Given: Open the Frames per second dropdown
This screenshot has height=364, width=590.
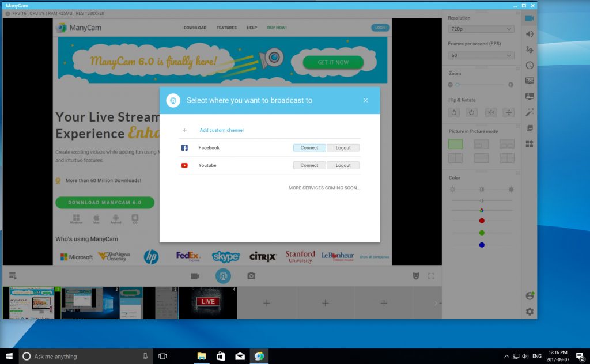Looking at the screenshot, I should pyautogui.click(x=481, y=55).
